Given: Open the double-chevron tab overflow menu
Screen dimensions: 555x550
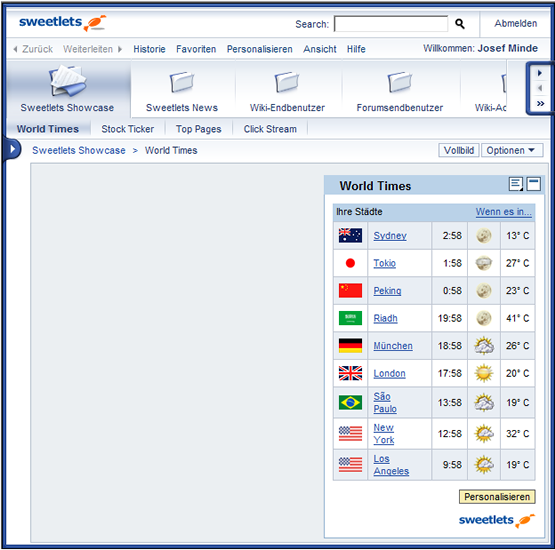Looking at the screenshot, I should (x=540, y=104).
